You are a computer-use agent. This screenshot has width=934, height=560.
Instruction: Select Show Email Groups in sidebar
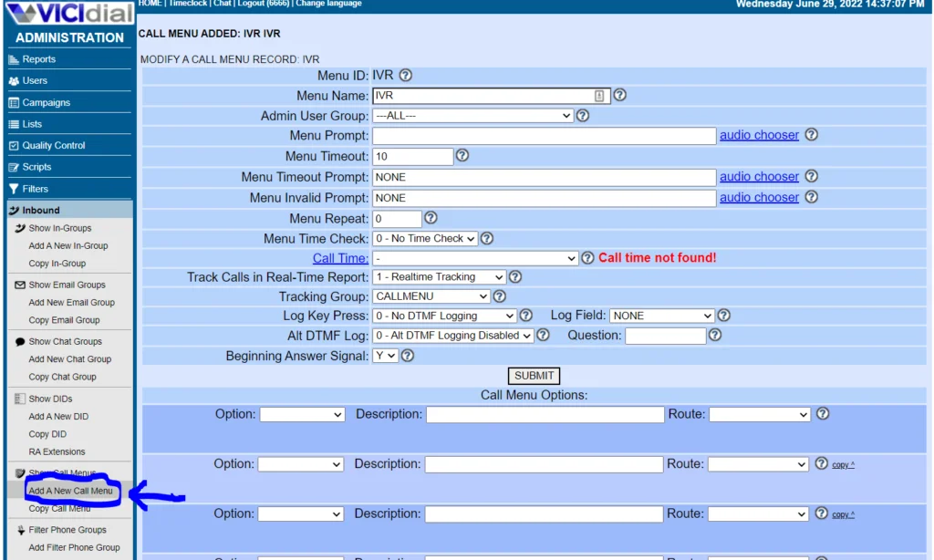pos(67,285)
